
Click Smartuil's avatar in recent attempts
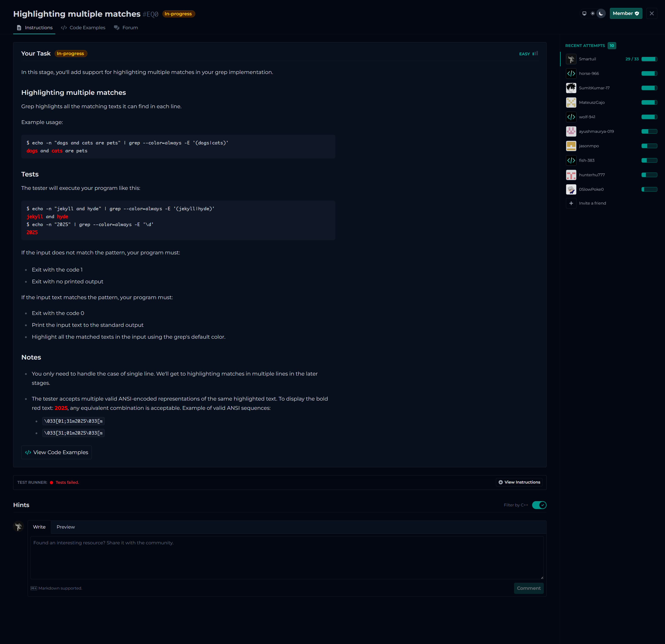571,59
